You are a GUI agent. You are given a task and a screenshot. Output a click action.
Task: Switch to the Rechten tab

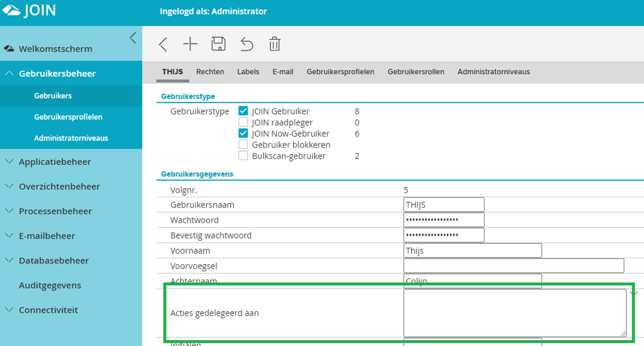210,71
